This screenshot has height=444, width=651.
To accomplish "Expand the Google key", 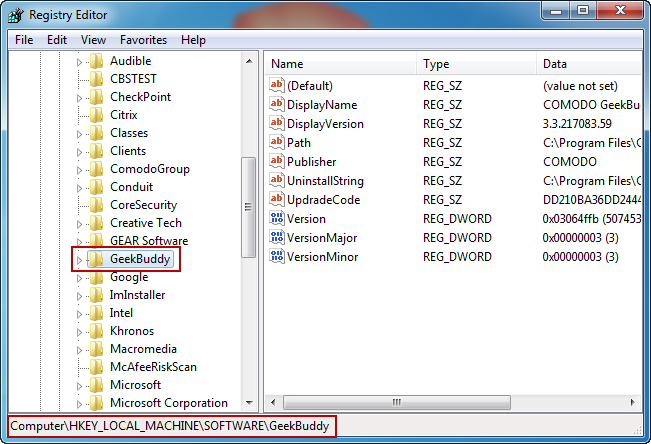I will tap(79, 278).
